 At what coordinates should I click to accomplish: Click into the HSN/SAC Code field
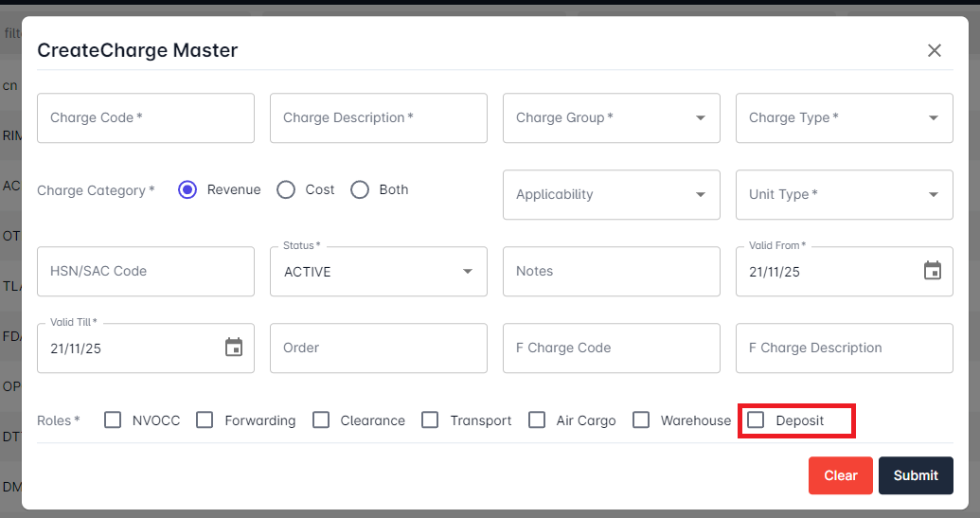(x=146, y=271)
